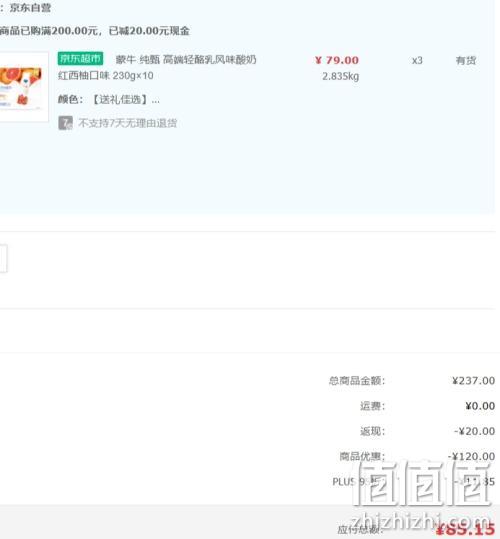Click the 满200减20 promotion notice

click(95, 31)
